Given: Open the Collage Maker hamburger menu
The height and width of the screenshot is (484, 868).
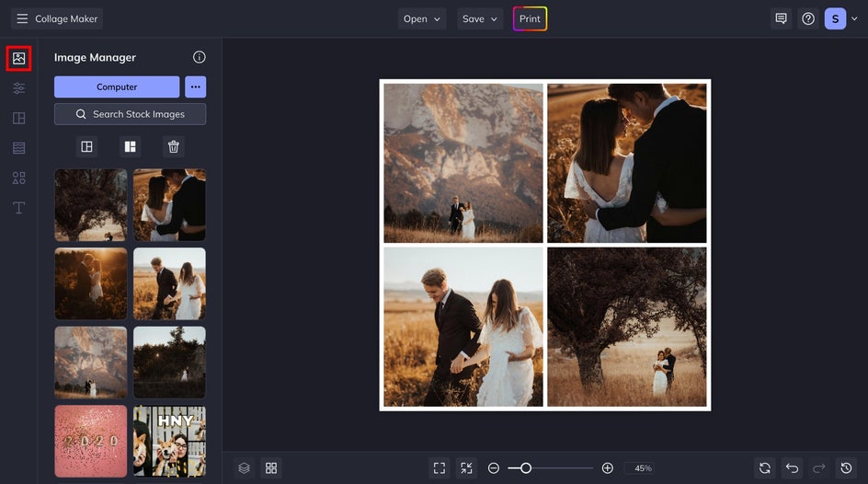Looking at the screenshot, I should click(x=22, y=18).
